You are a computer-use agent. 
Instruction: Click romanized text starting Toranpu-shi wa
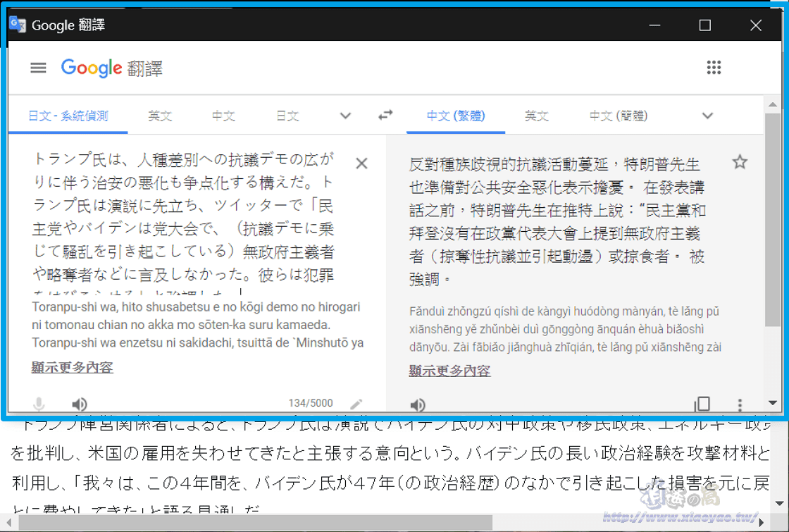(198, 325)
